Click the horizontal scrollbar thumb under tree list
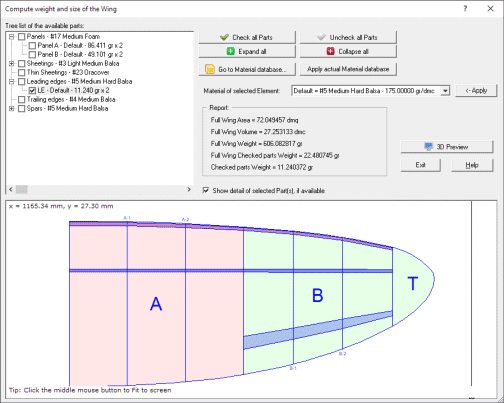Viewport: 504px width, 403px height. click(22, 189)
